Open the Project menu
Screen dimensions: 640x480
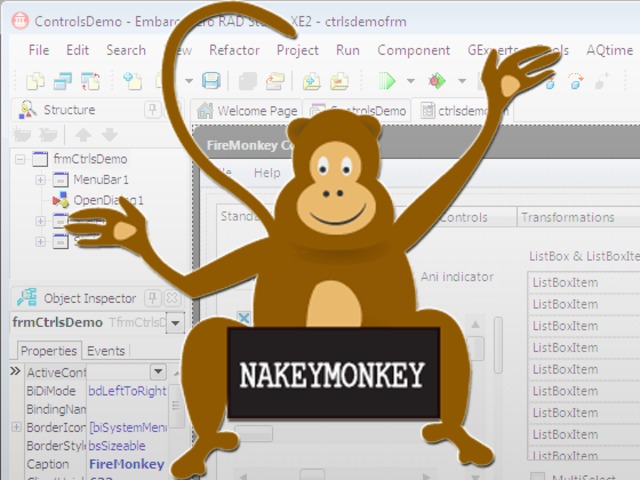(x=298, y=50)
